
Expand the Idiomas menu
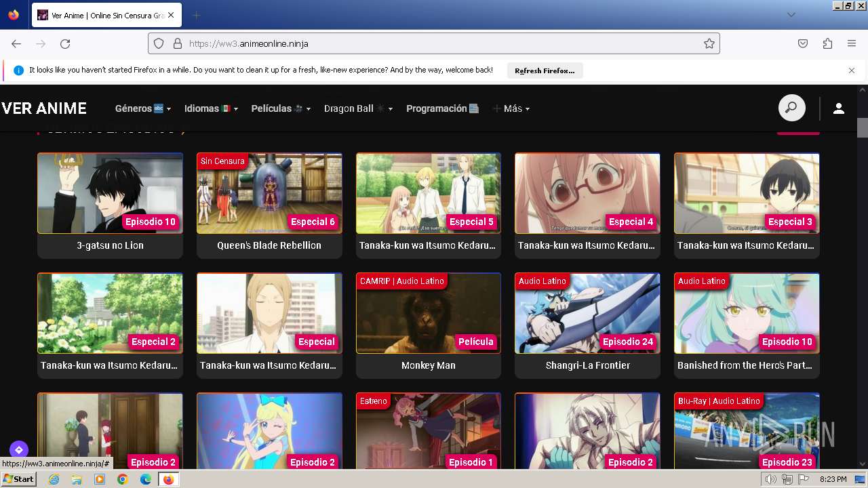click(x=211, y=108)
